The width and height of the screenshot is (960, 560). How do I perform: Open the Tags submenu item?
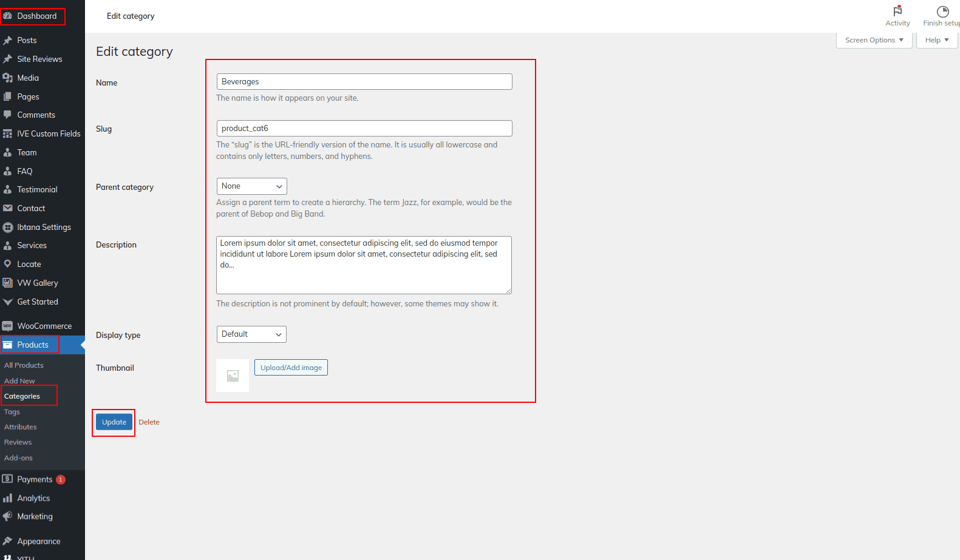click(12, 412)
